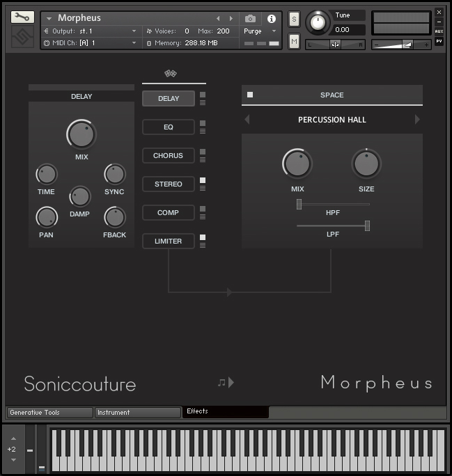Screen dimensions: 452x476
Task: Toggle the COMP effect power square
Action: tap(203, 209)
